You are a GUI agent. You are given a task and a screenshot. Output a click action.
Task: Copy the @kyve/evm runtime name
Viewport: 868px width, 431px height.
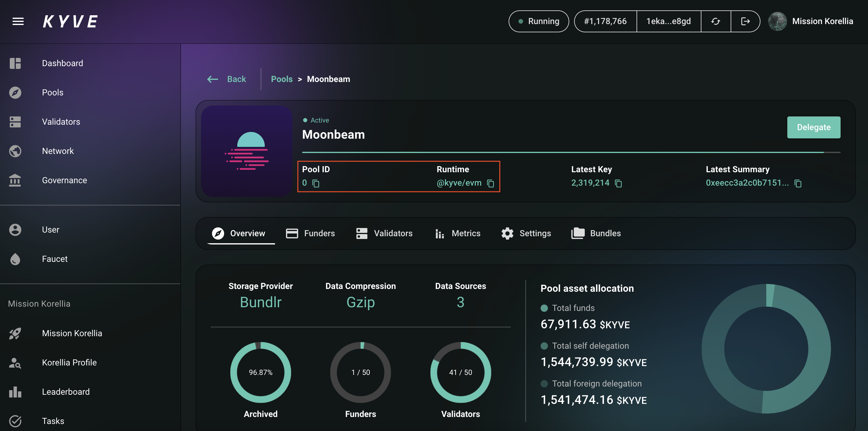point(490,183)
